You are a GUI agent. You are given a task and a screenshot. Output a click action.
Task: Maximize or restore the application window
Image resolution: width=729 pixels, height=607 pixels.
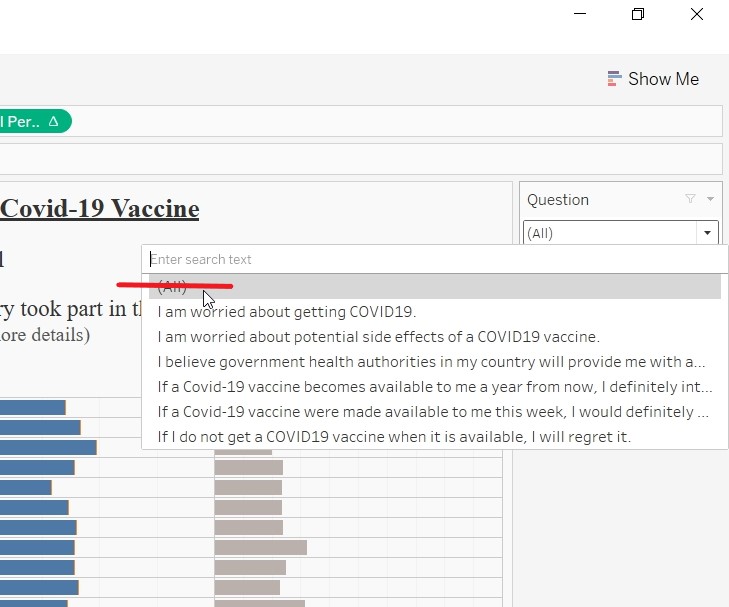click(638, 14)
